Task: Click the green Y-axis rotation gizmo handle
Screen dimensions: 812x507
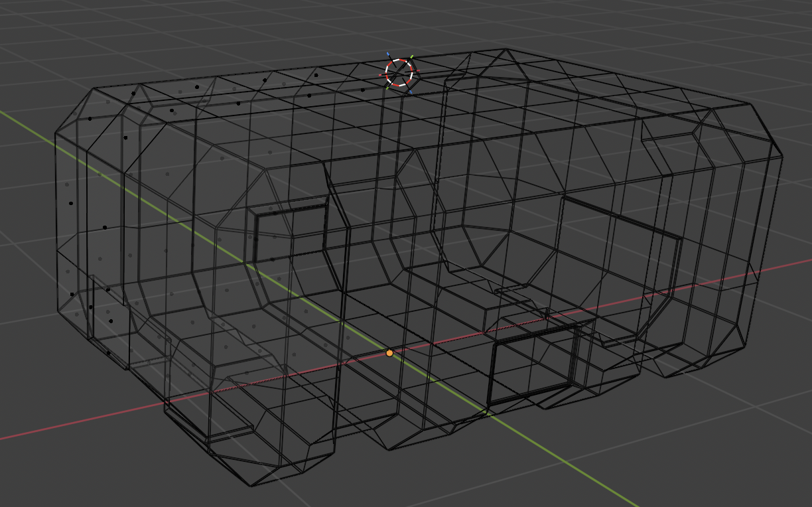Action: coord(411,56)
